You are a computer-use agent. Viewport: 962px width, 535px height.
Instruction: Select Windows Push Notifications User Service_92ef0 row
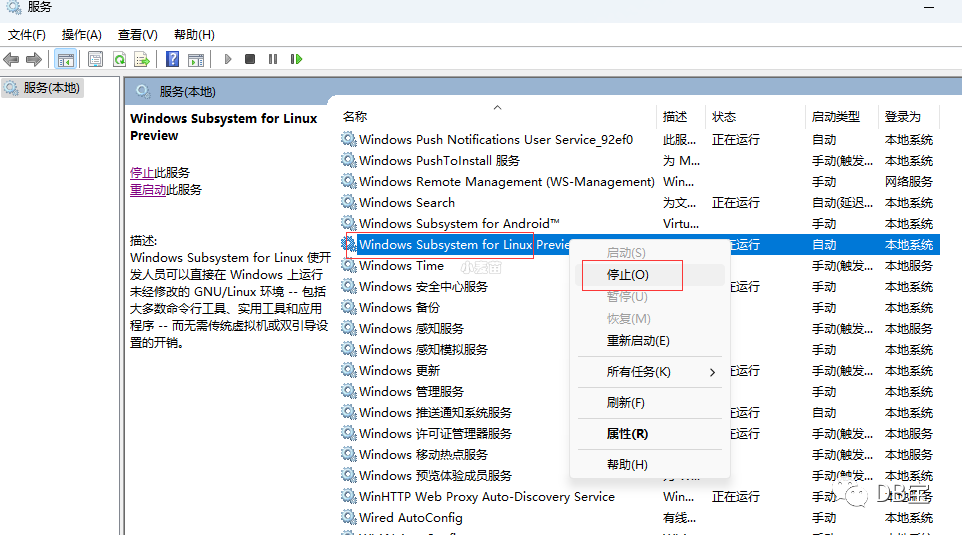tap(639, 140)
